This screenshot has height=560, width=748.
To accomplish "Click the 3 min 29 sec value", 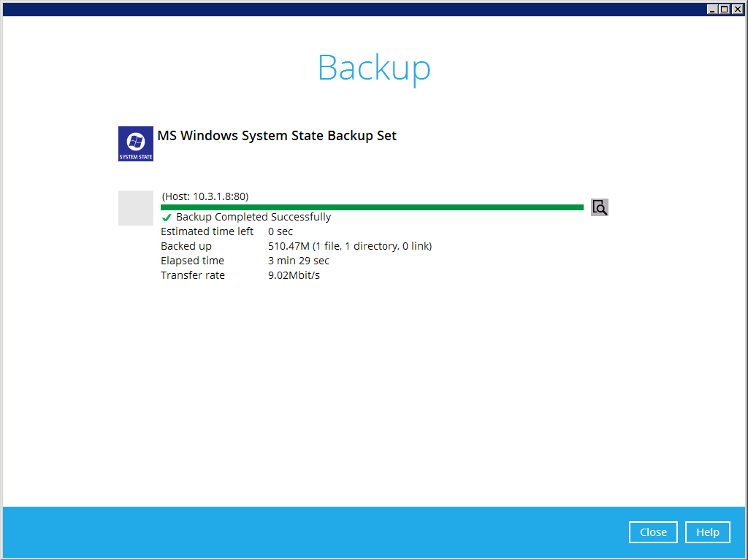I will click(x=298, y=261).
